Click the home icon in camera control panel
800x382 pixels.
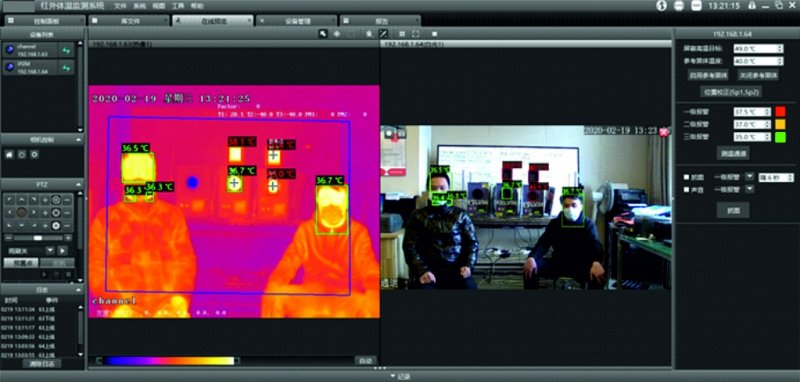pyautogui.click(x=9, y=154)
